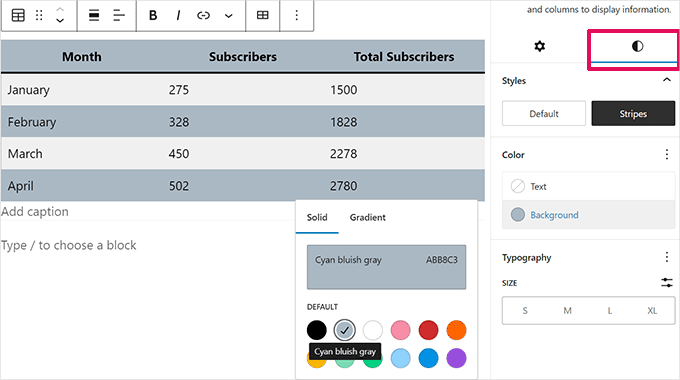
Task: Click the Table block type icon
Action: pos(18,15)
